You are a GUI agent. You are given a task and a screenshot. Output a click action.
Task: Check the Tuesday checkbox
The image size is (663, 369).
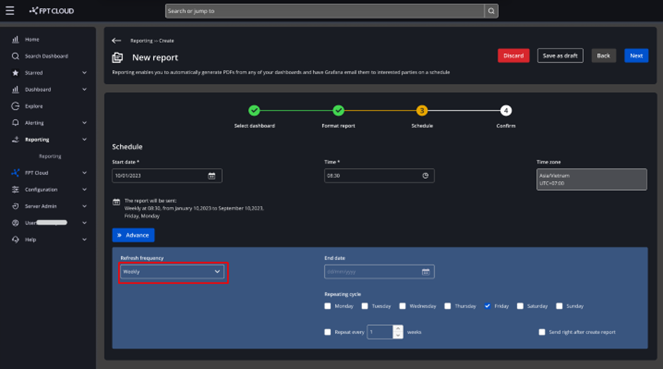click(365, 306)
